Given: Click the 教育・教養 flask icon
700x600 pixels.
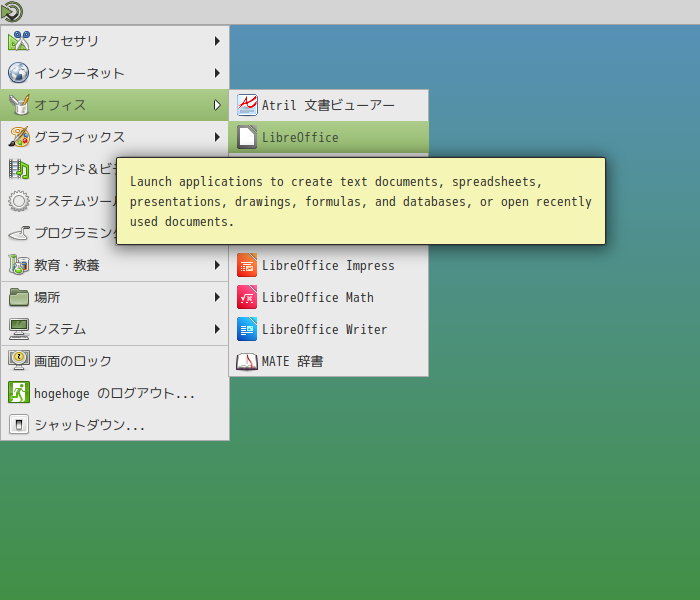Looking at the screenshot, I should 19,265.
